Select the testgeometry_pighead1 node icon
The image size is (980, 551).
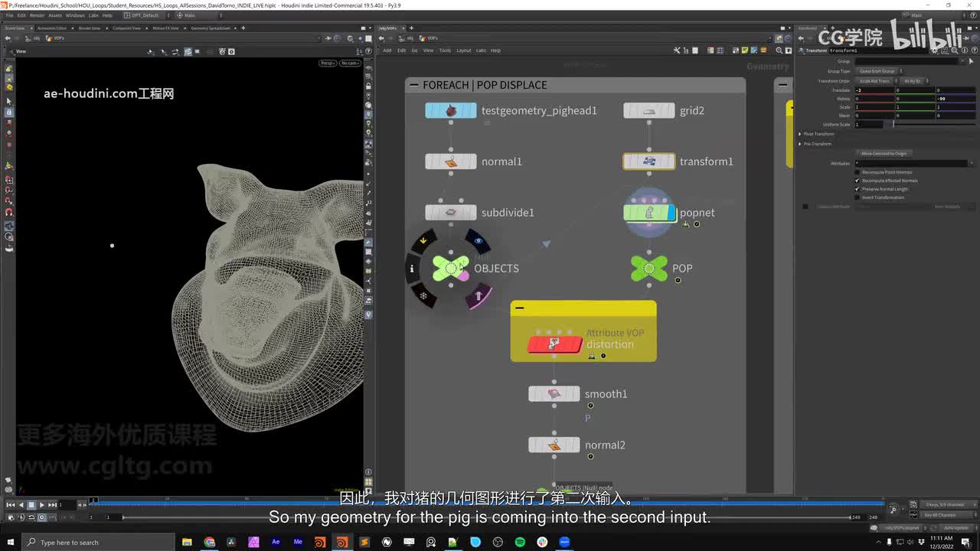[x=450, y=111]
